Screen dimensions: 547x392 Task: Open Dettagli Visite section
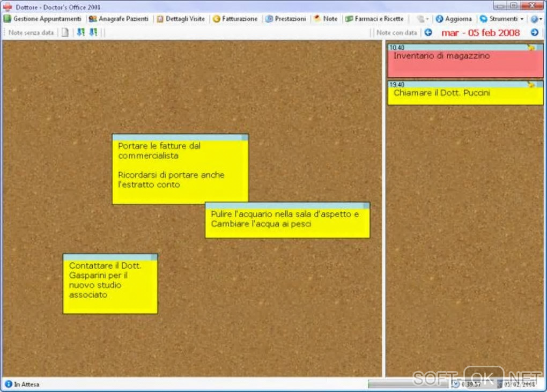point(181,19)
